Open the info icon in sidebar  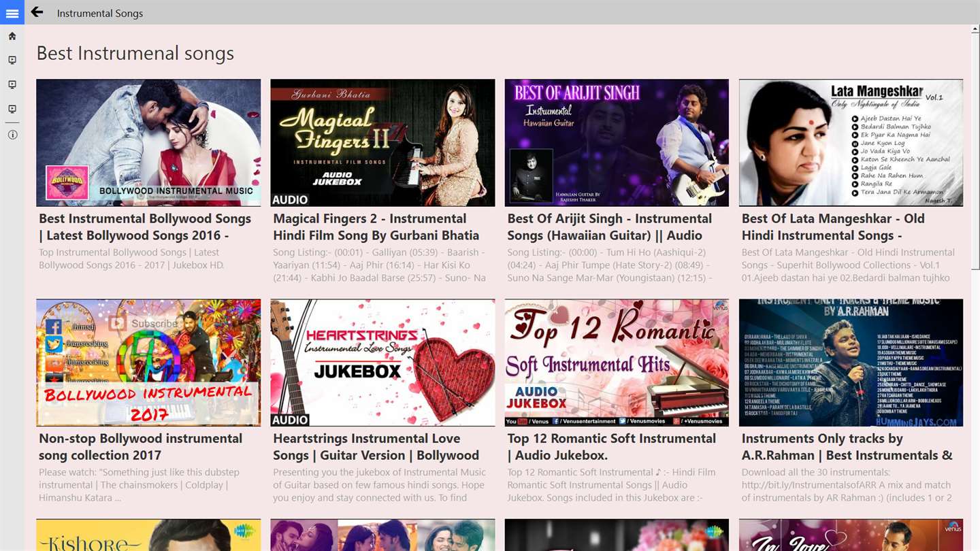pos(12,135)
